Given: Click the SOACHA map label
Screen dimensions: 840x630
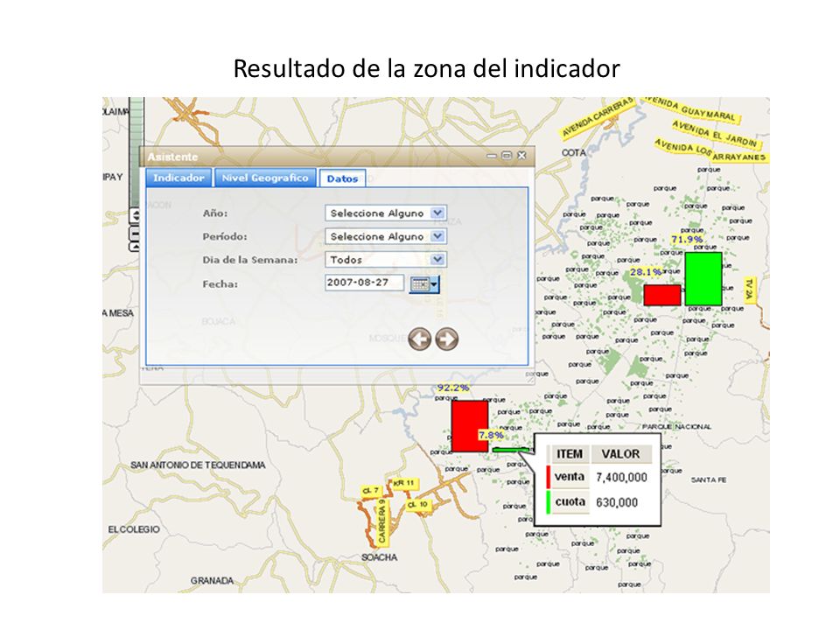Looking at the screenshot, I should pyautogui.click(x=379, y=557).
